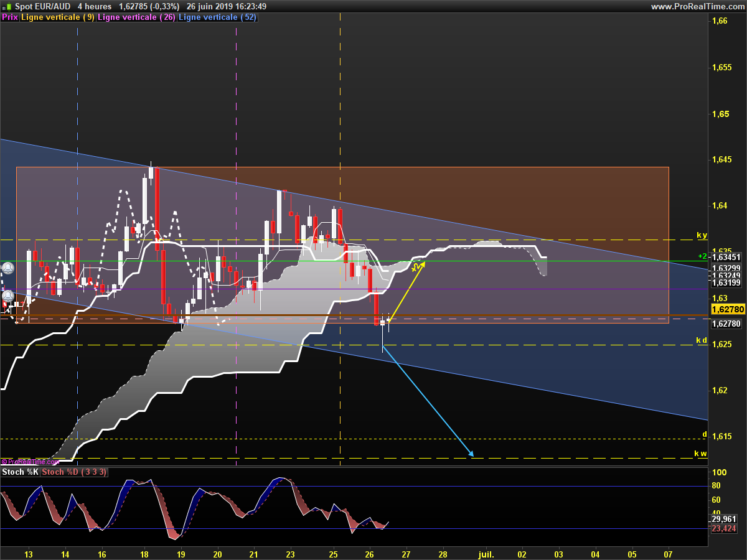Click the juil. date axis label

[x=486, y=553]
